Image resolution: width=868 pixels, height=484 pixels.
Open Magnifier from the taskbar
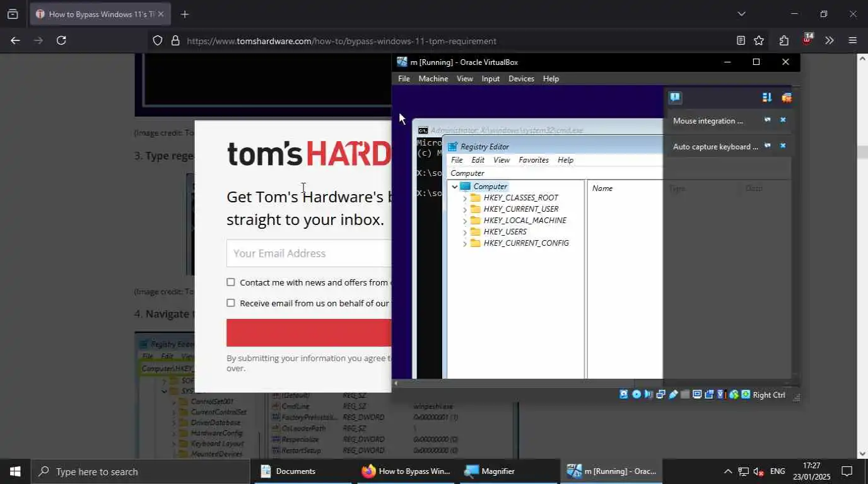pyautogui.click(x=508, y=471)
